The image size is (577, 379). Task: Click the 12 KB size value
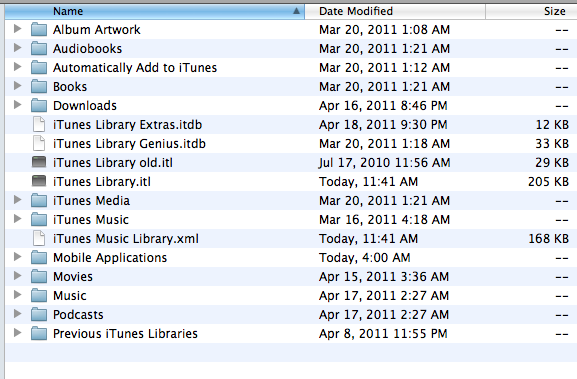pyautogui.click(x=552, y=125)
